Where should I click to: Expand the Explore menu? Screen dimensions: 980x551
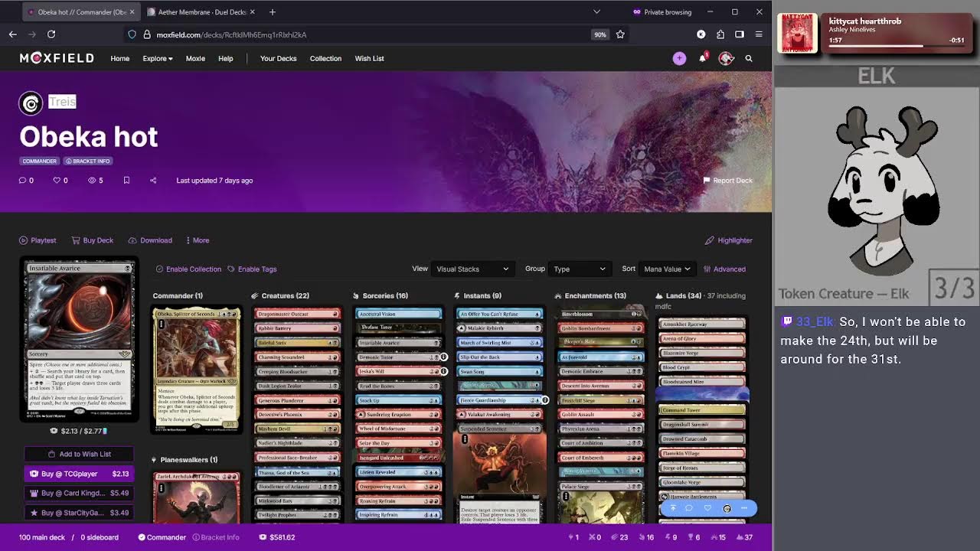pos(157,58)
